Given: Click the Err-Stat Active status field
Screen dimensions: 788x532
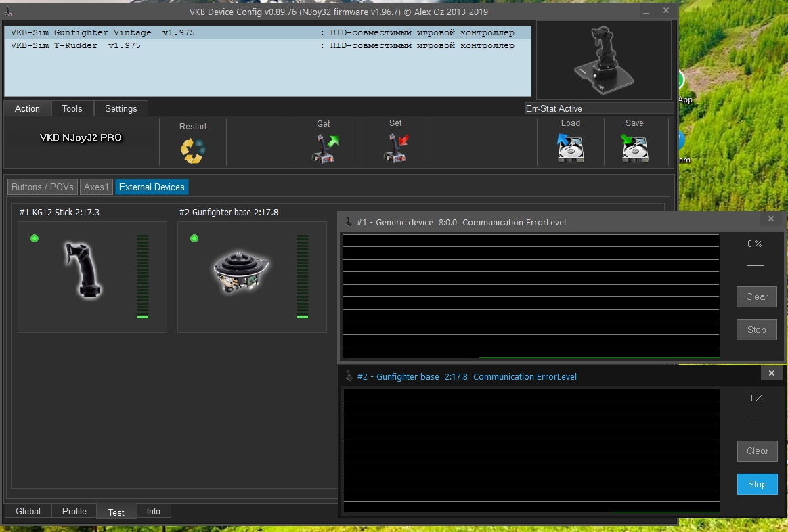Looking at the screenshot, I should pos(599,108).
